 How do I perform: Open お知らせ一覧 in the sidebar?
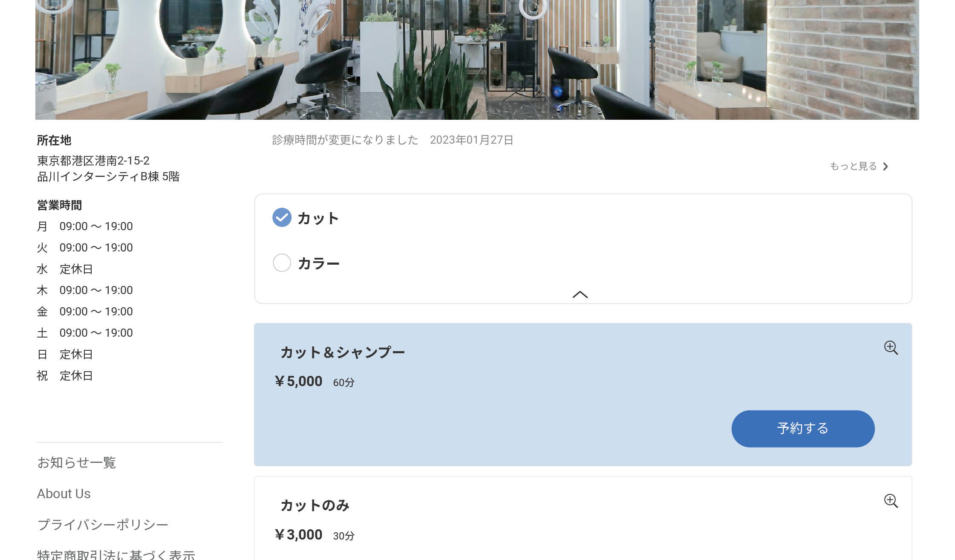click(x=77, y=462)
